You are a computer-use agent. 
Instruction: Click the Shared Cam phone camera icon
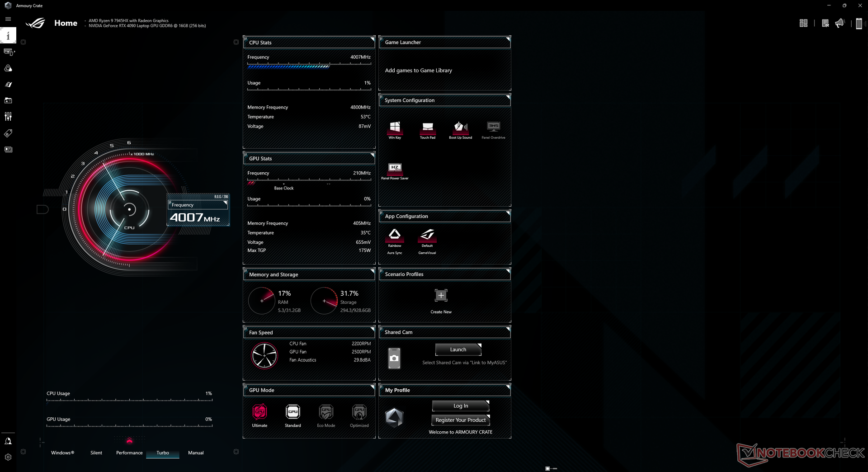click(x=394, y=358)
